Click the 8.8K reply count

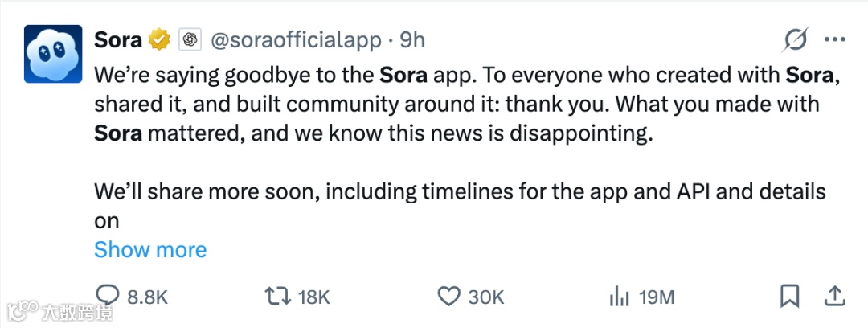click(x=147, y=297)
